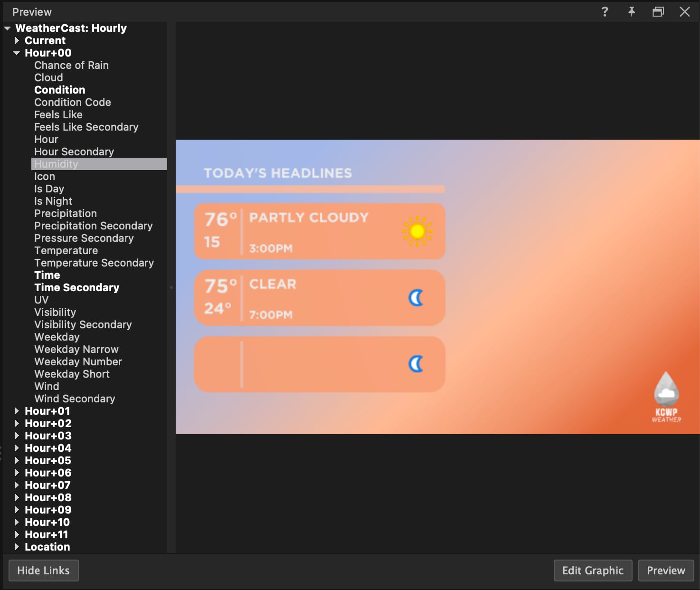Select Wind Secondary item
The width and height of the screenshot is (700, 590).
point(75,399)
